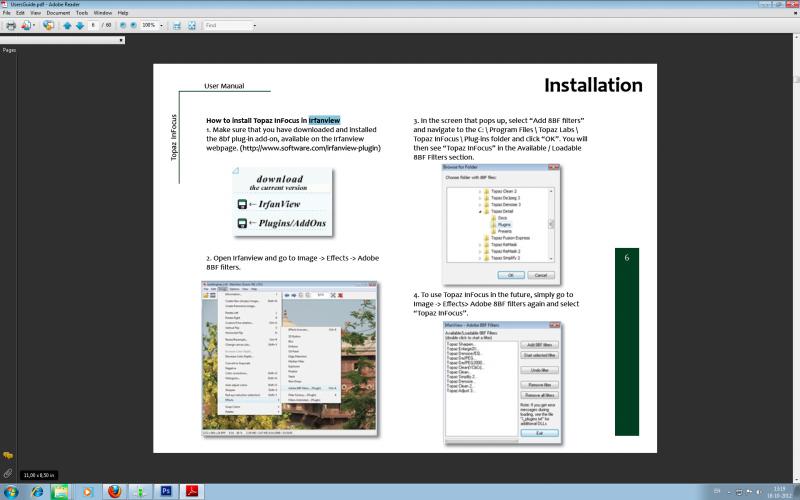This screenshot has width=800, height=500.
Task: Click the irfanview-plugin URL in the document
Action: [310, 148]
